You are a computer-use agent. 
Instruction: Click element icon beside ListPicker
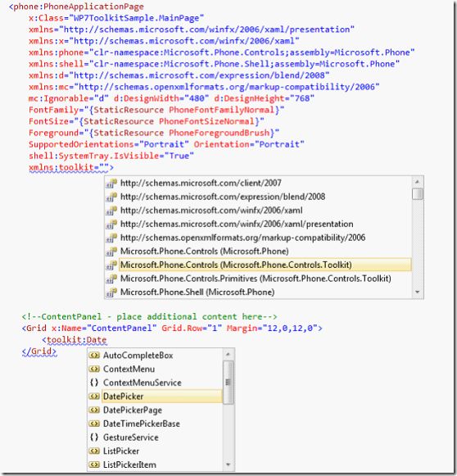pos(94,451)
